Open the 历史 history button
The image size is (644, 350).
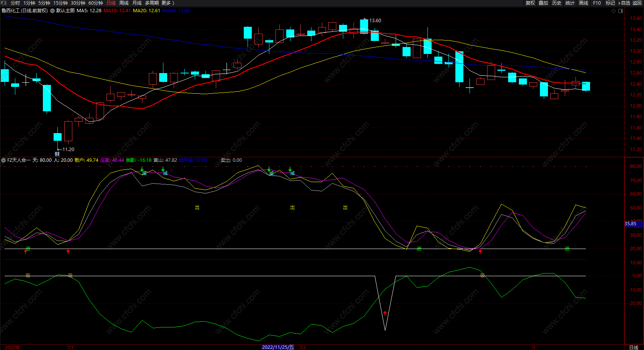pos(557,3)
